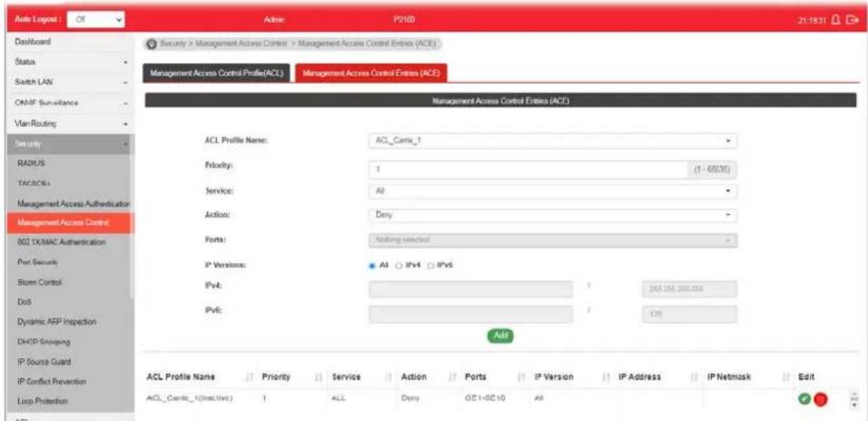Switch to Management Access Control Profile(ACL) tab
The width and height of the screenshot is (868, 421).
coord(217,74)
